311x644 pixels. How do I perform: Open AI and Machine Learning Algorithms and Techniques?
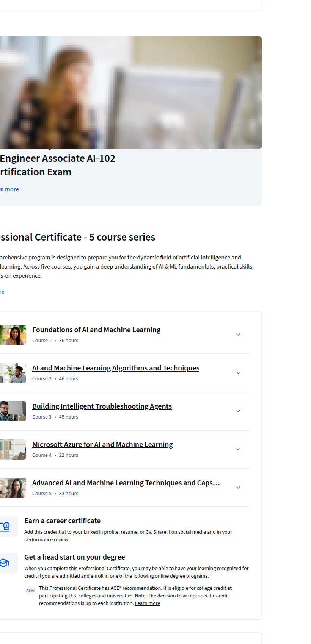(116, 368)
